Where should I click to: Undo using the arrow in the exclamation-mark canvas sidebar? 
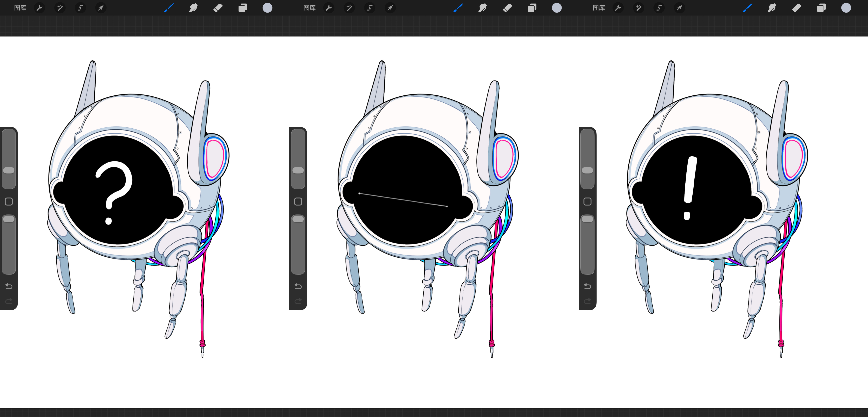click(x=588, y=286)
